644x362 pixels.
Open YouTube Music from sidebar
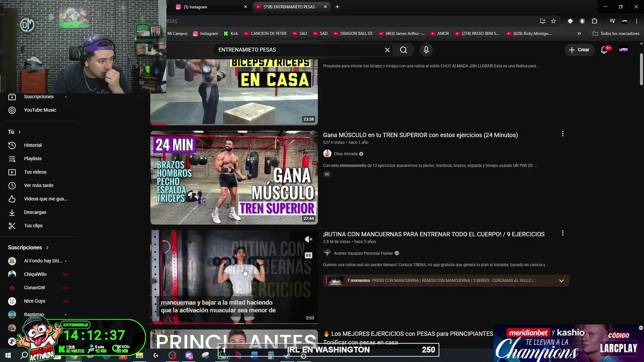pos(40,110)
